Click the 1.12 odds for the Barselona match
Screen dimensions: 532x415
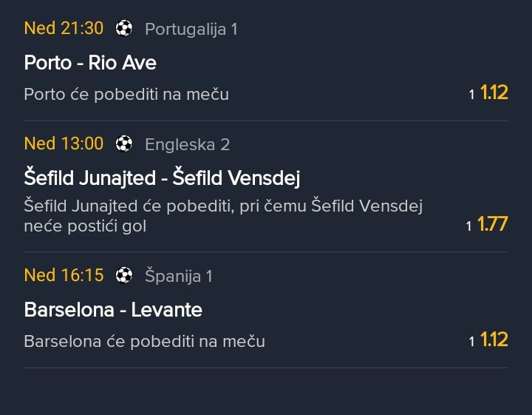pos(494,340)
